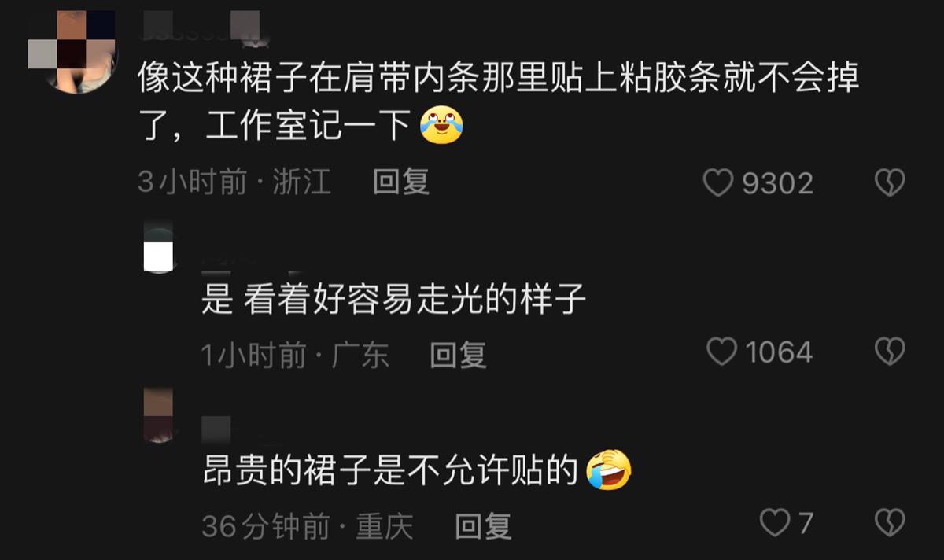
Task: Tap the teary emoji after 工作室记一下
Action: (x=441, y=124)
